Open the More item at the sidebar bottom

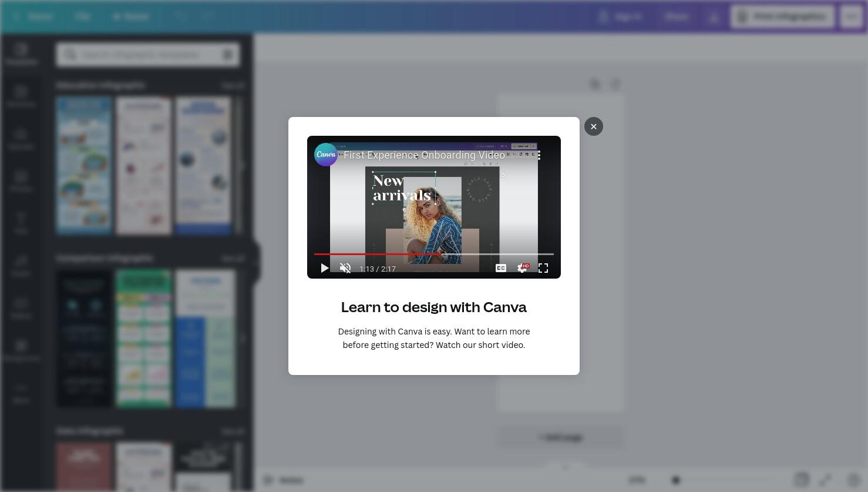pos(21,393)
